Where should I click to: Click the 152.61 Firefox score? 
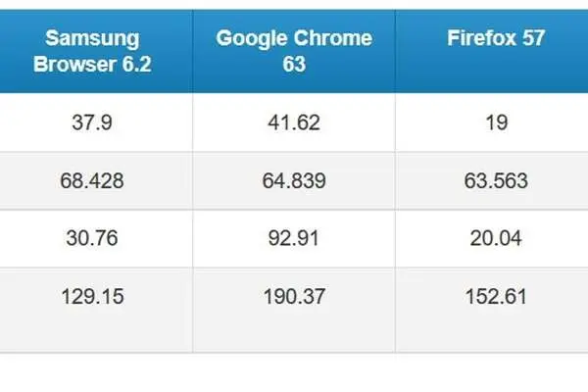496,296
